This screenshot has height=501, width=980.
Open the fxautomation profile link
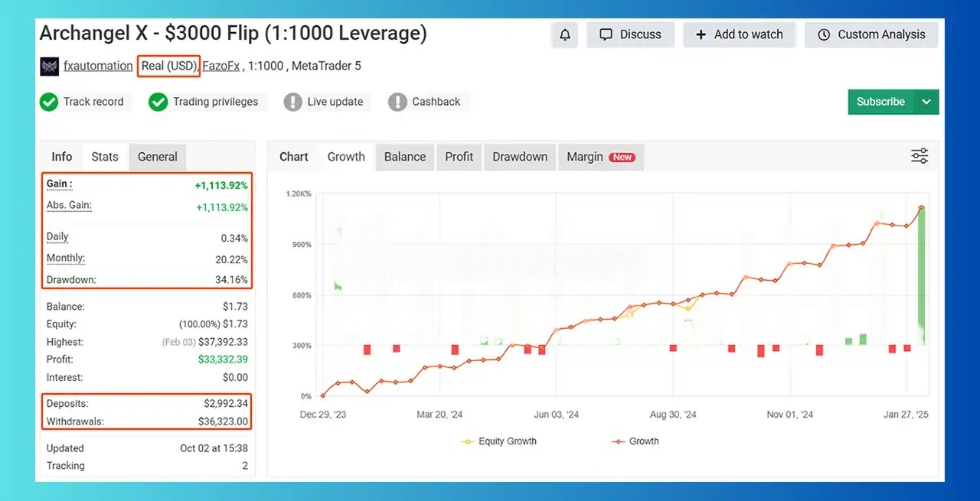pos(98,66)
